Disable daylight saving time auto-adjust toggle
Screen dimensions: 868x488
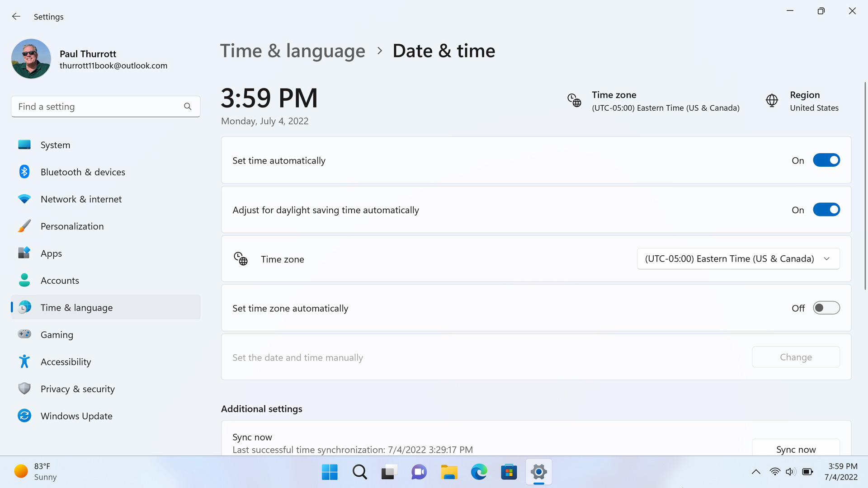click(x=826, y=210)
